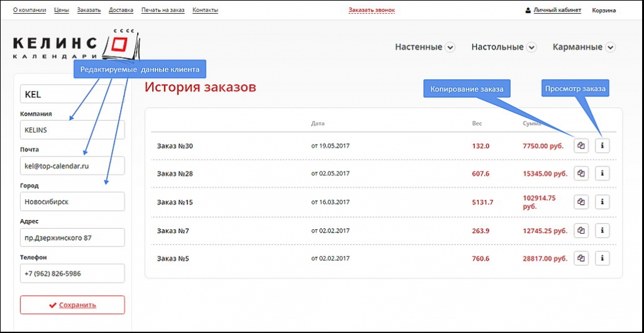644x333 pixels.
Task: Click the Заказать звонок link
Action: pos(372,10)
